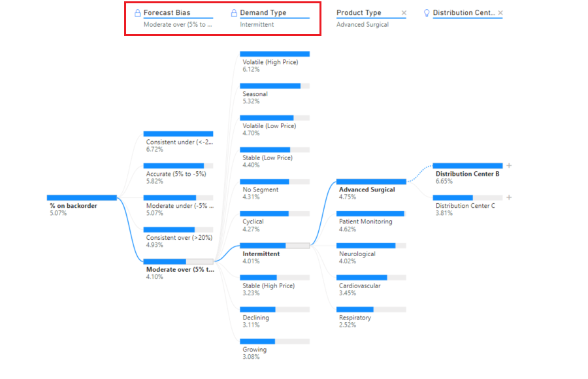
Task: Remove the Distribution Center level
Action: (500, 13)
